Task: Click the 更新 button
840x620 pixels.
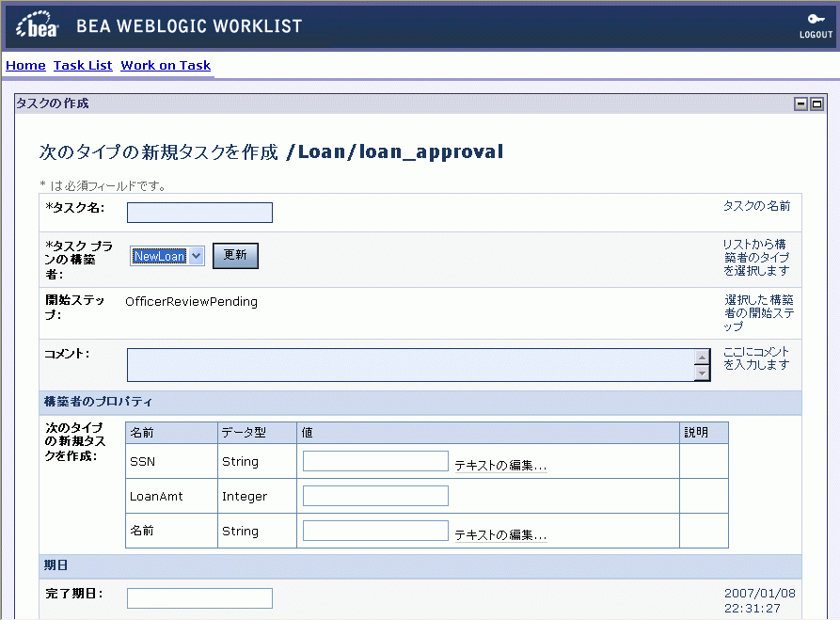Action: point(235,255)
